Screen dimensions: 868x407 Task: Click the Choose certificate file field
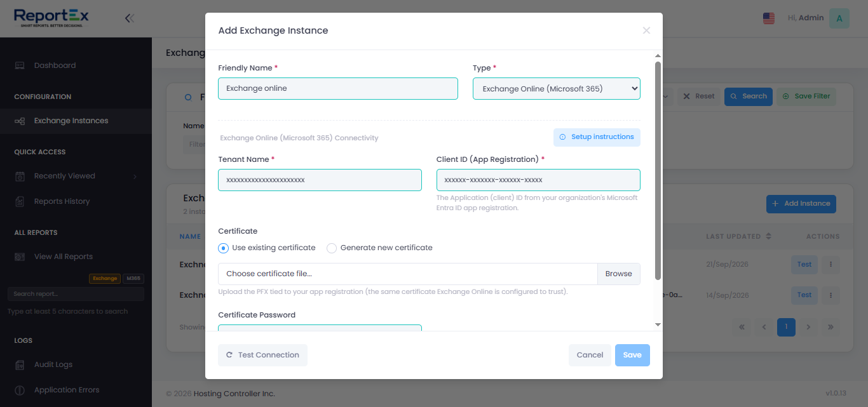coord(408,274)
